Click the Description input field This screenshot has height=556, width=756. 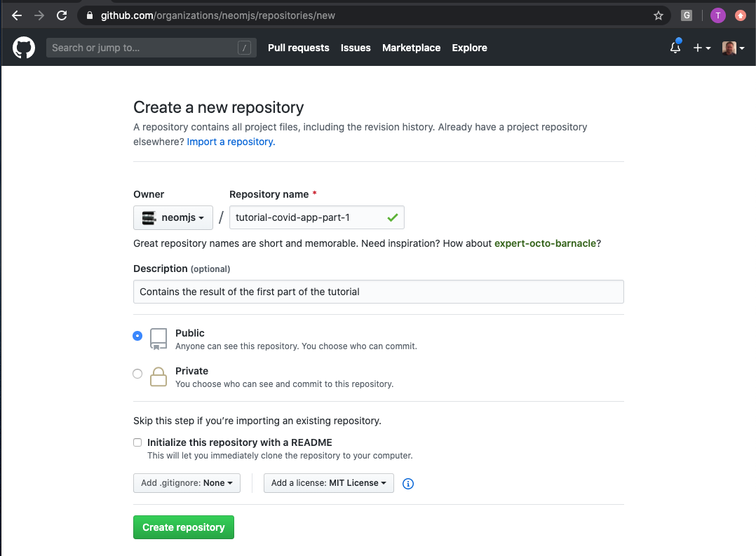click(x=378, y=292)
